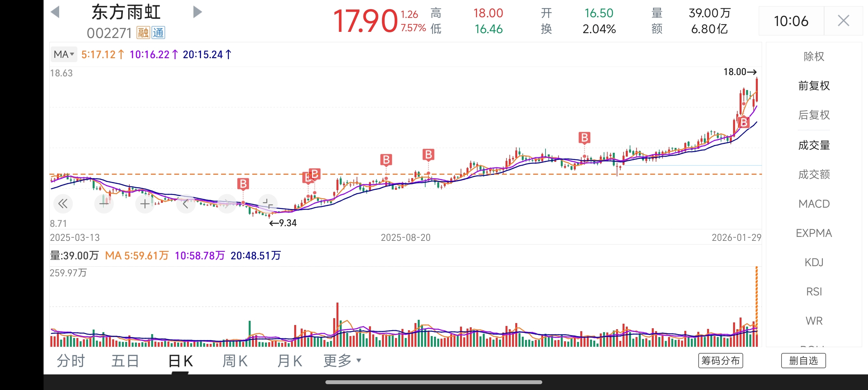Open the MA indicator dropdown
Image resolution: width=868 pixels, height=390 pixels.
(64, 54)
